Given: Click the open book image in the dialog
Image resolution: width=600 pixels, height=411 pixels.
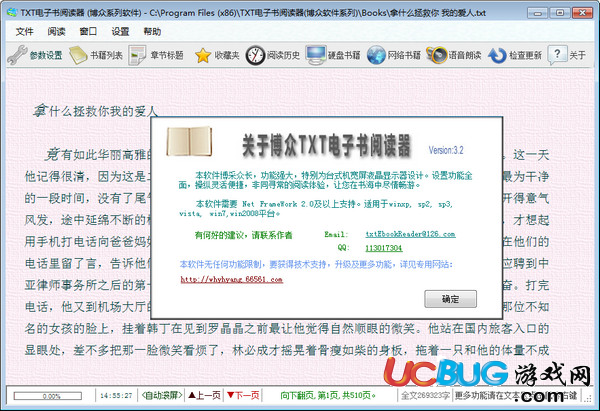Looking at the screenshot, I should tap(189, 141).
